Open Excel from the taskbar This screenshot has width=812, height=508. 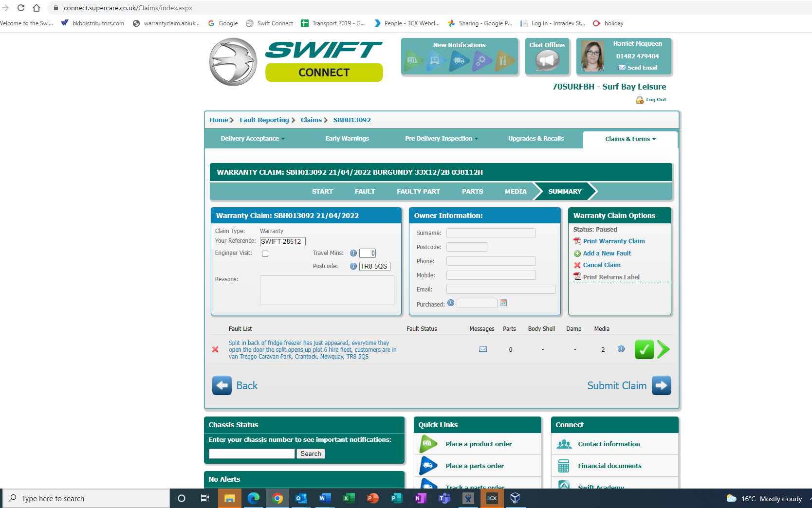349,498
